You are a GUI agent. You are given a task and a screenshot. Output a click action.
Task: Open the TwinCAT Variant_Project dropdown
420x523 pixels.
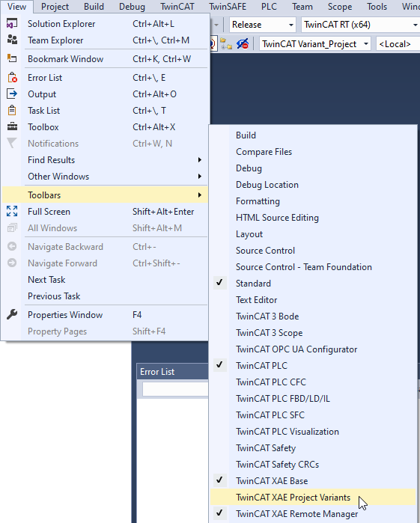315,44
